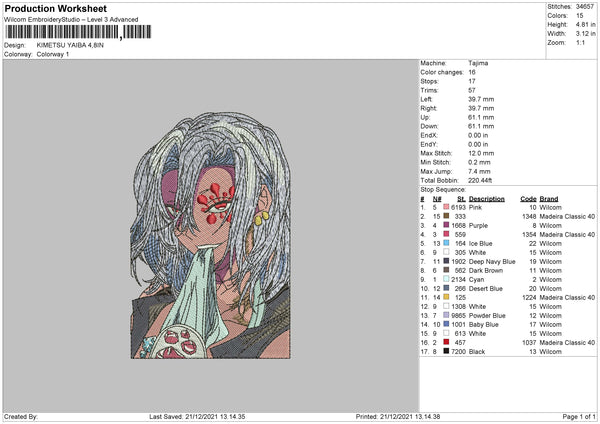
Task: Select the Width value 3.12 in
Action: coord(586,34)
